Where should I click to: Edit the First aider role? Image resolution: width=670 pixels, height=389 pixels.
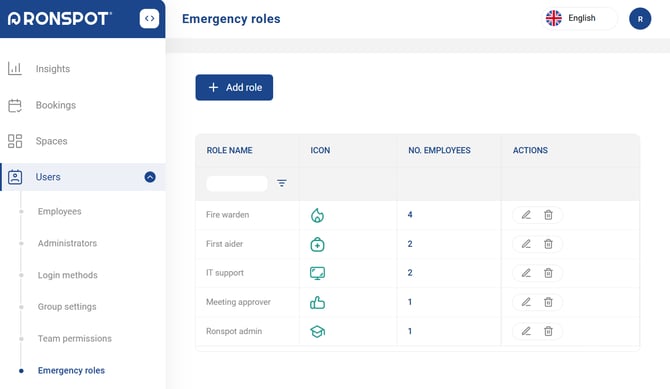pyautogui.click(x=526, y=244)
